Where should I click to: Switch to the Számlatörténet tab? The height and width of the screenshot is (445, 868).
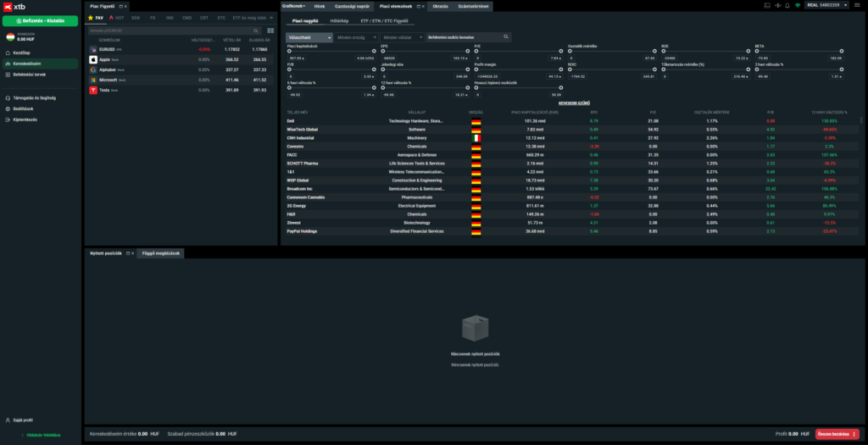pyautogui.click(x=473, y=7)
